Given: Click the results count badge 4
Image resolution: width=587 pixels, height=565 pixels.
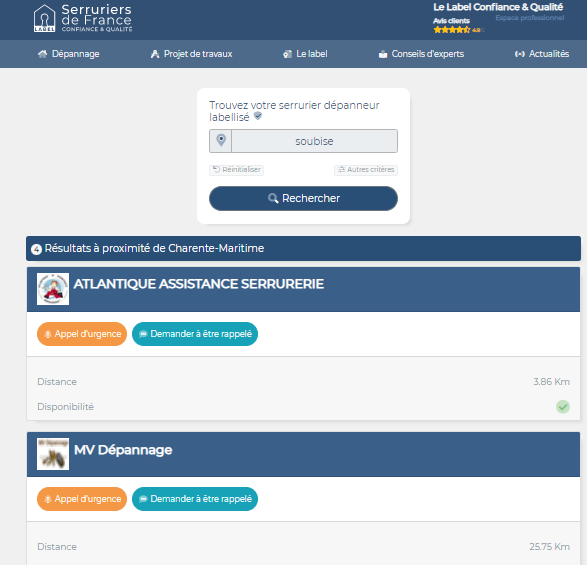Looking at the screenshot, I should tap(36, 249).
